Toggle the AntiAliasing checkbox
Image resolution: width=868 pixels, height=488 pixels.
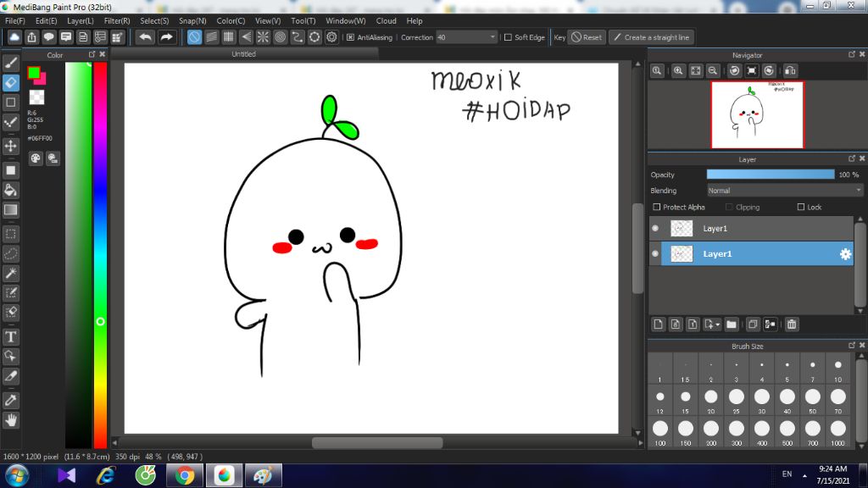350,37
